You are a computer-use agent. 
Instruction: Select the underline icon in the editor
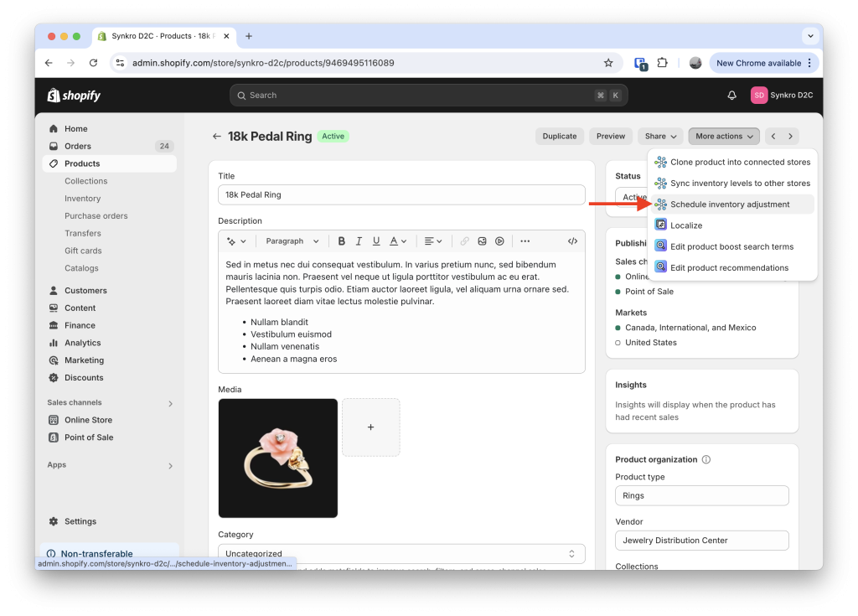coord(378,241)
